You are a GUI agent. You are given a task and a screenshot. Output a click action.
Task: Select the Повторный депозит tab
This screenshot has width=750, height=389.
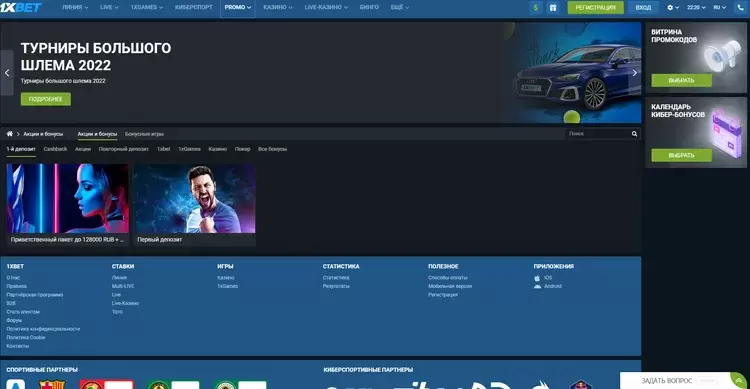click(x=123, y=149)
